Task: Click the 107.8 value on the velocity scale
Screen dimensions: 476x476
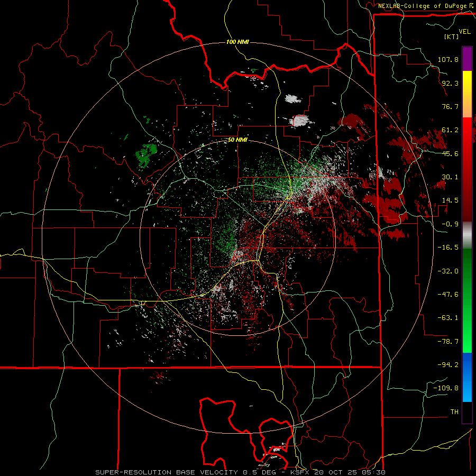Action: (x=448, y=59)
